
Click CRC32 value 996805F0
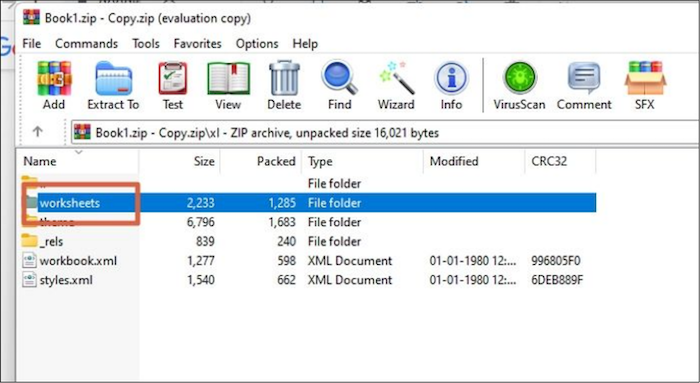(x=556, y=261)
